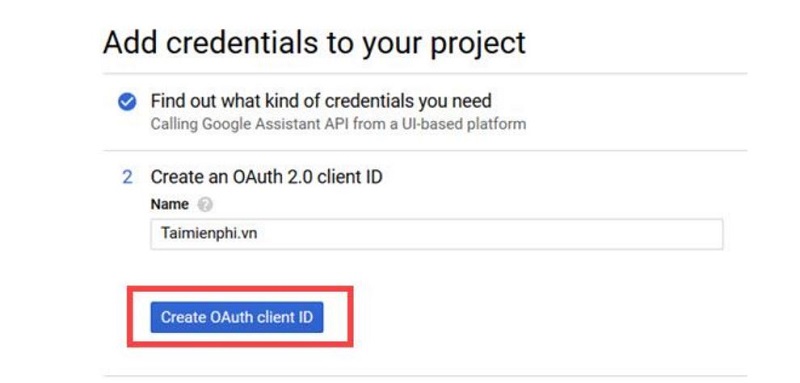Expand the 'Find out what kind of credentials' step

pyautogui.click(x=321, y=101)
